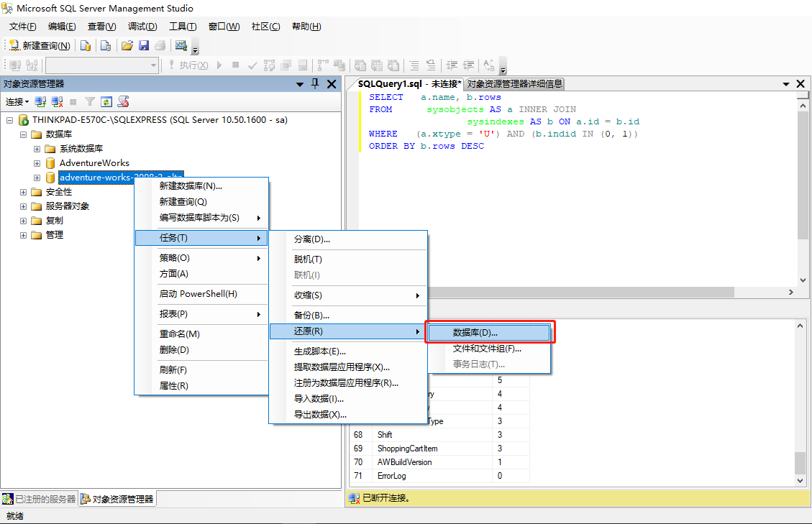The width and height of the screenshot is (812, 524).
Task: Close the Object Explorer panel
Action: tap(332, 84)
